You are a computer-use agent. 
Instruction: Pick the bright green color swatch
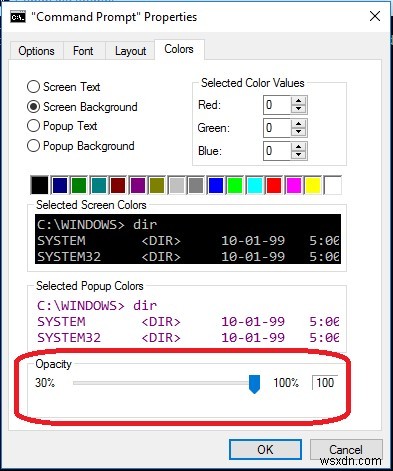(235, 185)
